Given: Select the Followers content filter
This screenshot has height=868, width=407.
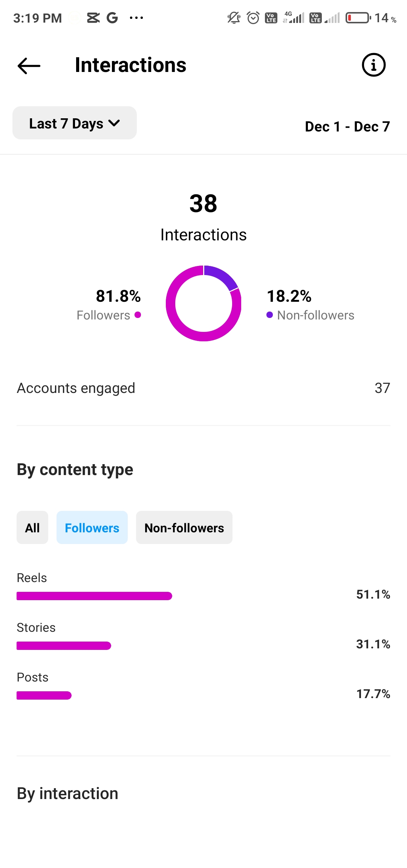Looking at the screenshot, I should tap(92, 527).
